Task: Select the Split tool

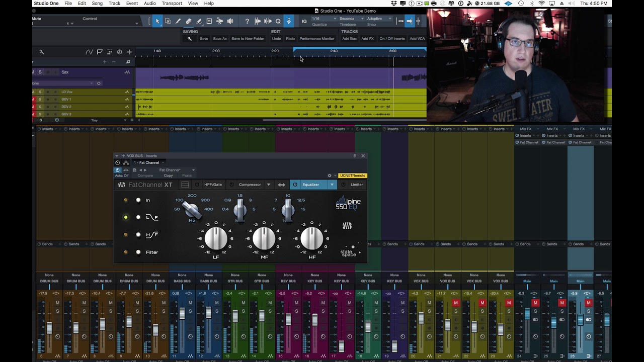Action: click(178, 21)
